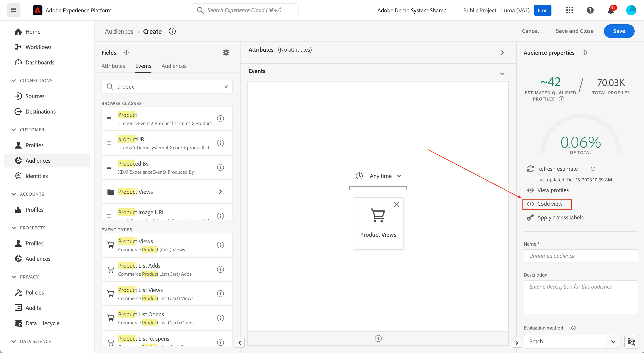Focus the Search Experience Cloud box

point(245,10)
